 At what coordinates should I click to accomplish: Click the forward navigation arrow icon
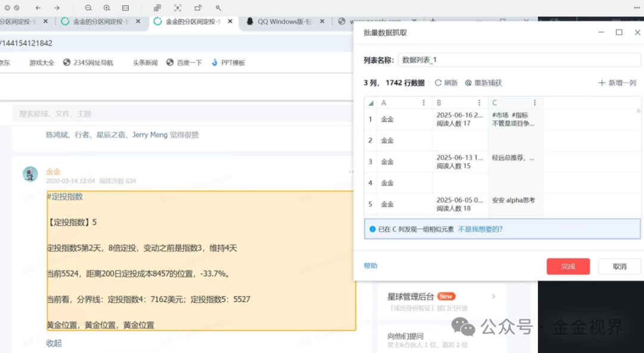[57, 8]
